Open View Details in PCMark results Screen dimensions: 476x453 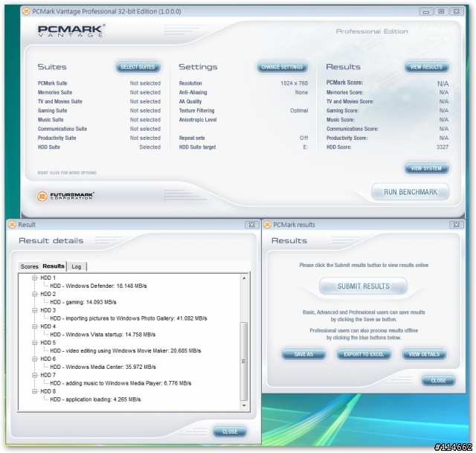coord(424,354)
